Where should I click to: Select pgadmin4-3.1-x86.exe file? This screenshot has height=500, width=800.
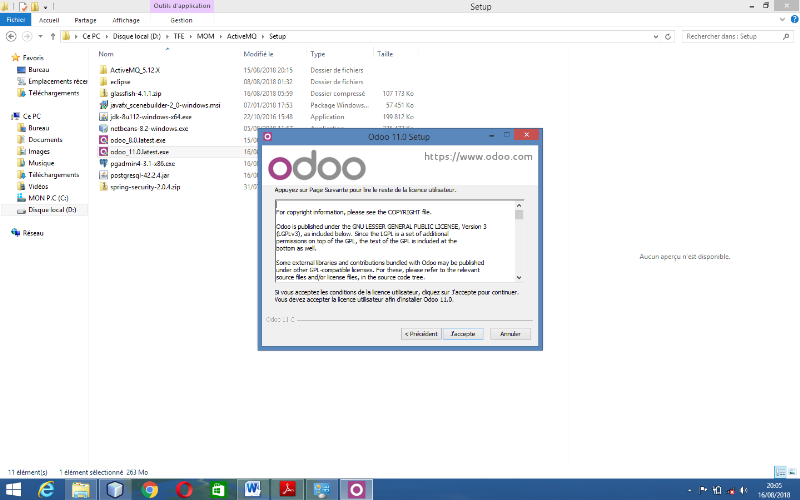[142, 164]
